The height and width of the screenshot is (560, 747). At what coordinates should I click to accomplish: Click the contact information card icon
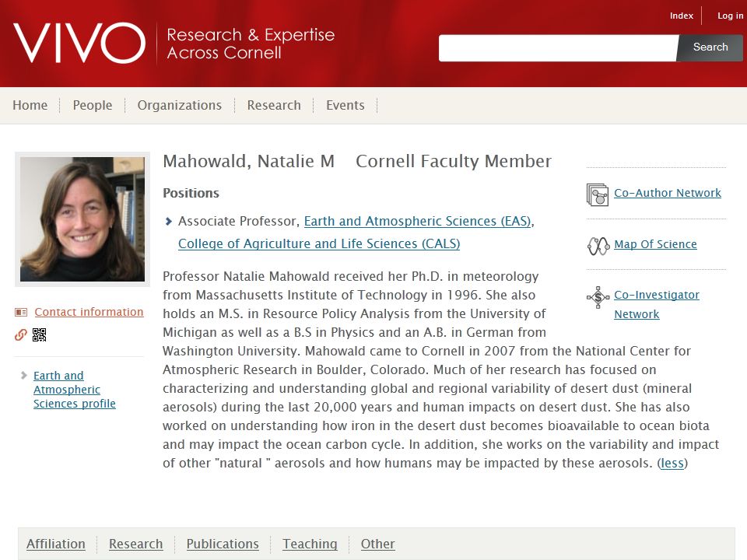pos(21,313)
